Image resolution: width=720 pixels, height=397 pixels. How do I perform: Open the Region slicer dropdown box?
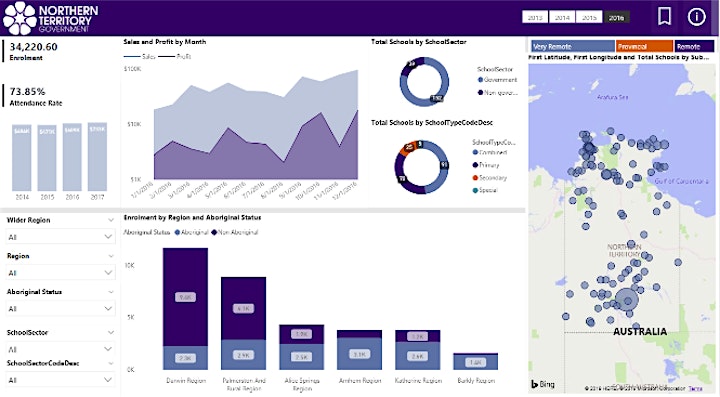coord(60,273)
